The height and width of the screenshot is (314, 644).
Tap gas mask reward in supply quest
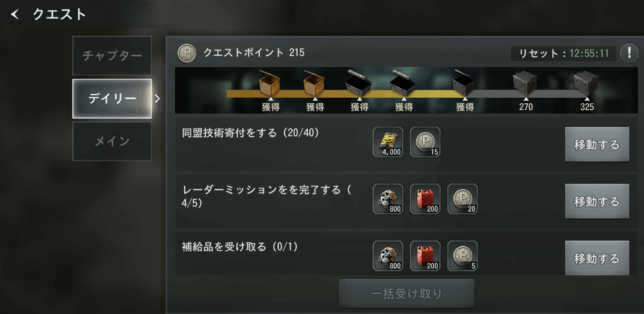(x=388, y=256)
